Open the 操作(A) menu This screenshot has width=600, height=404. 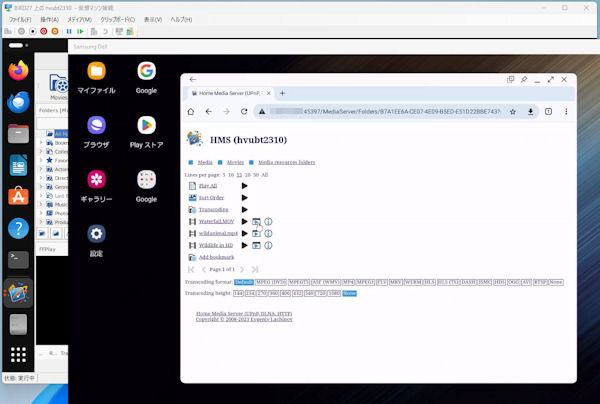(x=49, y=20)
